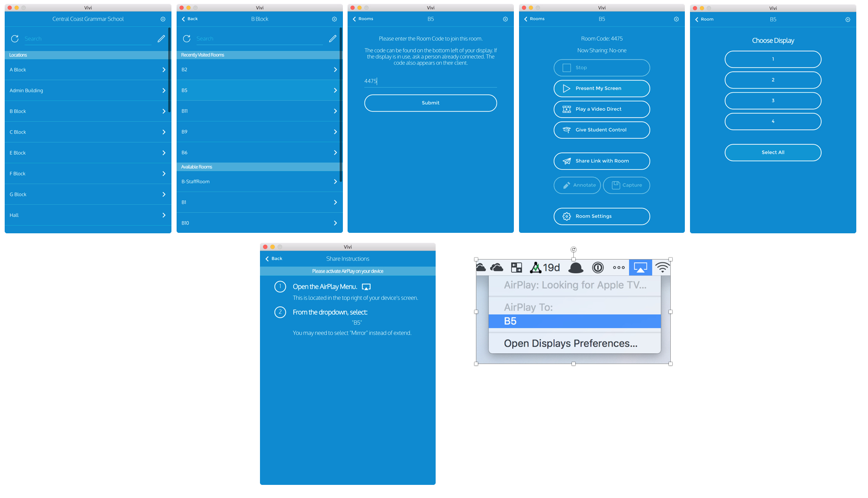Open the F Block location row

[x=88, y=174]
